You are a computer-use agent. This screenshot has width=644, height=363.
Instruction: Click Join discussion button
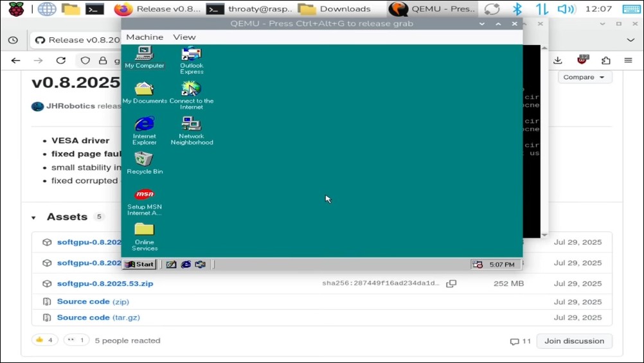pyautogui.click(x=574, y=341)
